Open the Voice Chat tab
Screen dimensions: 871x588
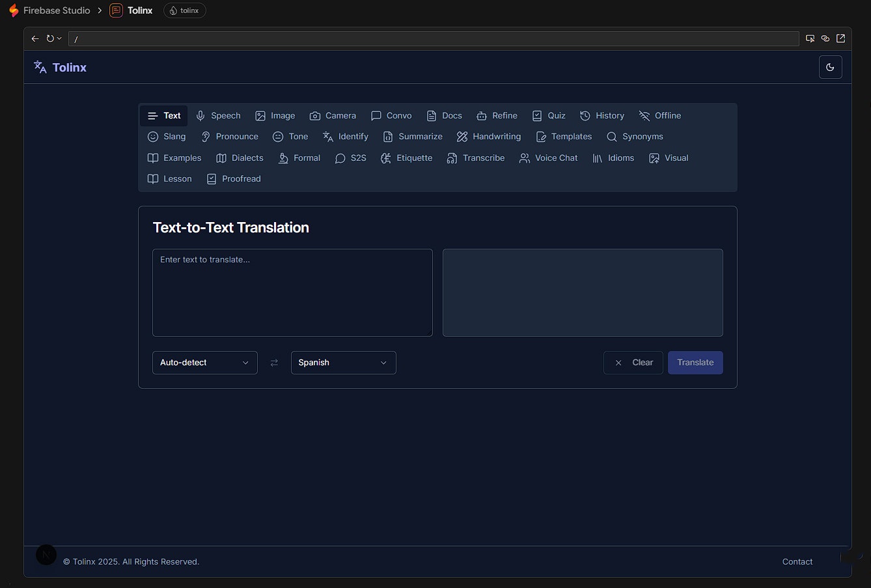549,158
